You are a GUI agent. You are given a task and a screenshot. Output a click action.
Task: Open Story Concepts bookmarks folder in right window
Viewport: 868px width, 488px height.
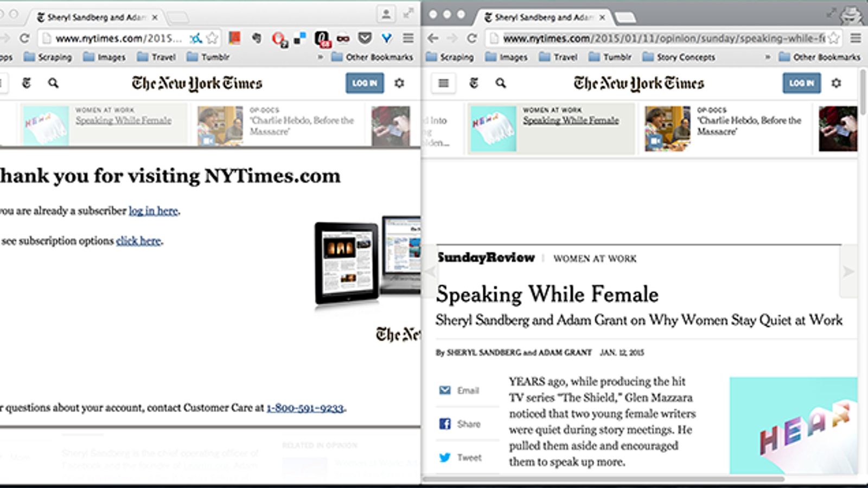(x=679, y=57)
